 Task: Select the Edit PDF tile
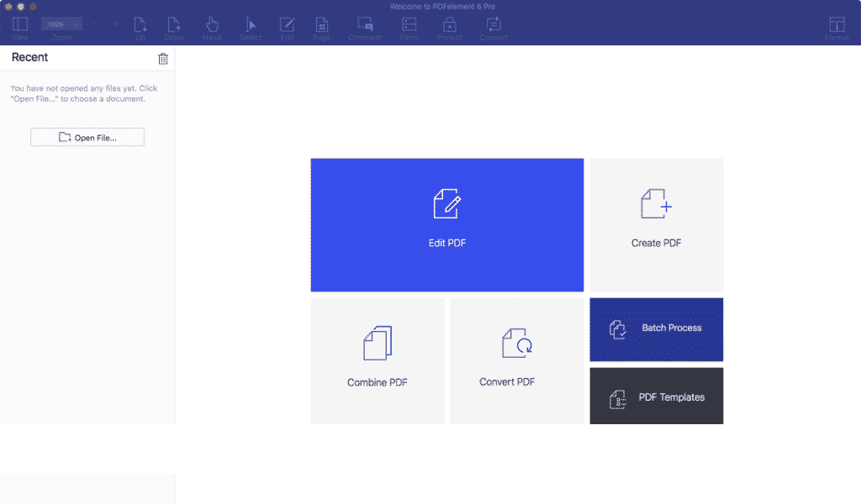tap(446, 224)
